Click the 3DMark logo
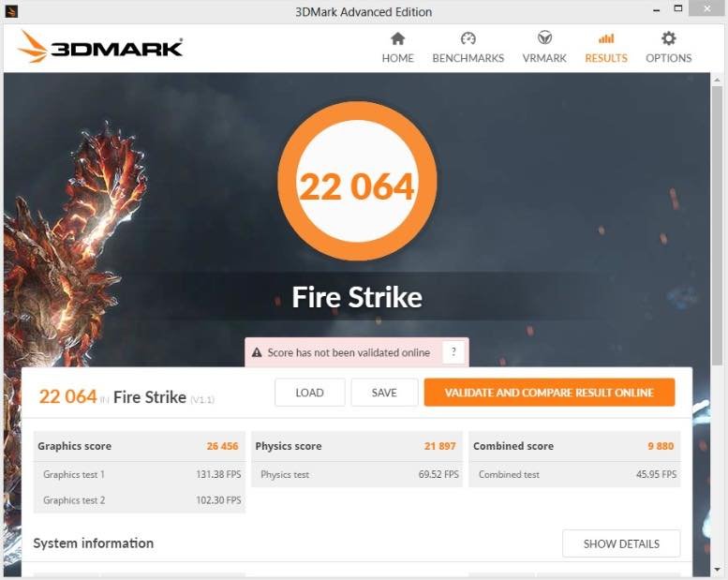The image size is (728, 580). pos(100,47)
